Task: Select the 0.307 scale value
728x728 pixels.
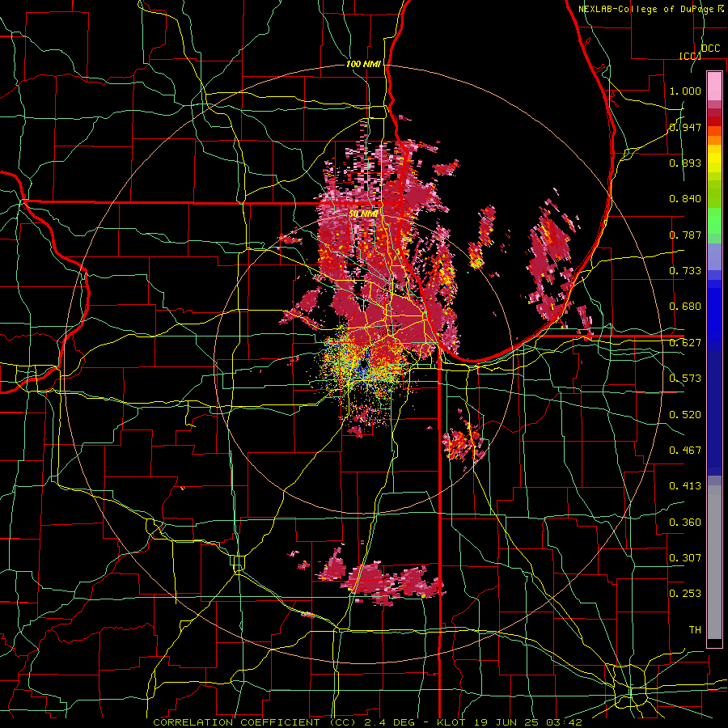Action: pyautogui.click(x=685, y=558)
